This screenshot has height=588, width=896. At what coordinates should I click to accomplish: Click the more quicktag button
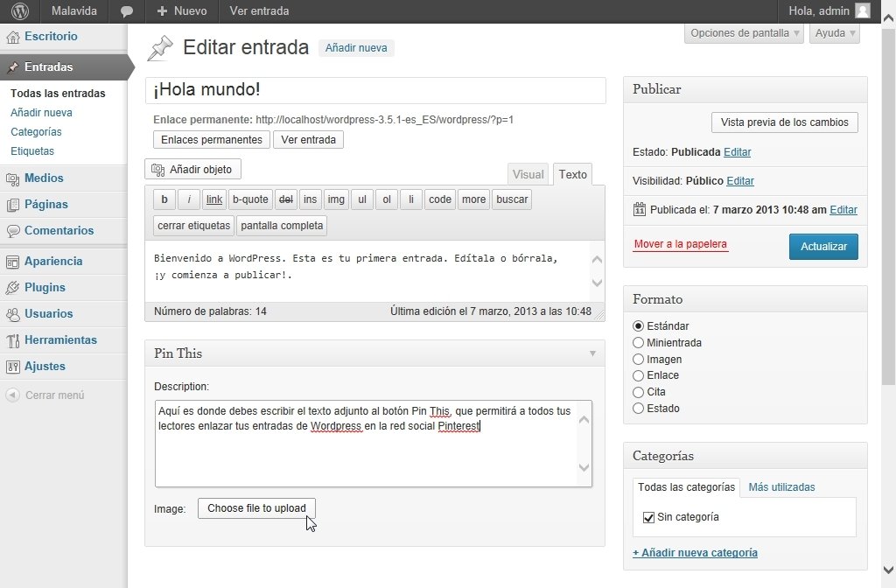pos(473,199)
